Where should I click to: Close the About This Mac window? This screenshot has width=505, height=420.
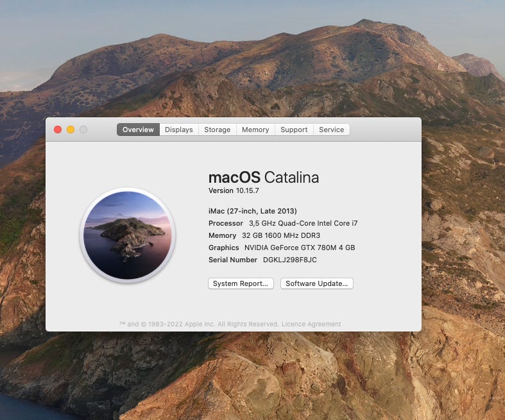coord(58,130)
